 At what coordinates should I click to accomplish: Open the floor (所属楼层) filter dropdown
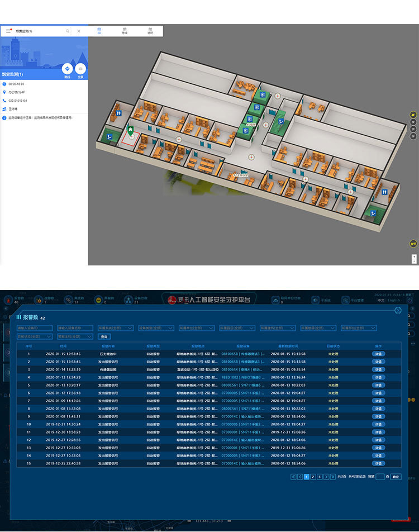pyautogui.click(x=318, y=328)
